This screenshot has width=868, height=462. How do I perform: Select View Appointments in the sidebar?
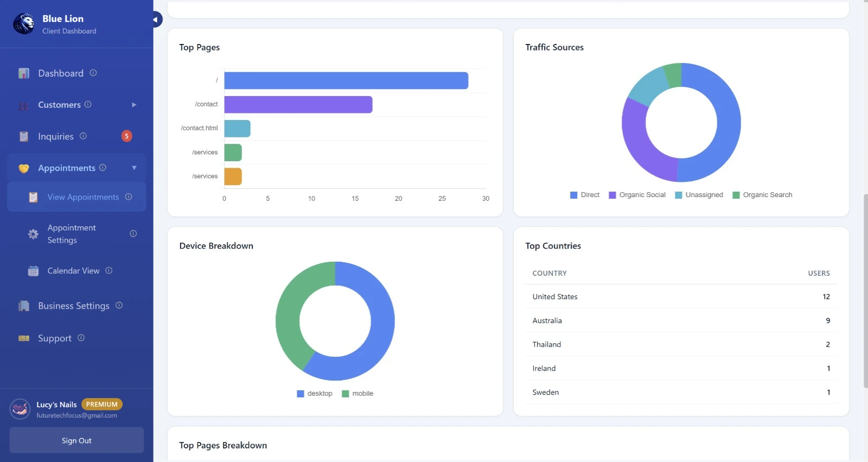(x=76, y=197)
